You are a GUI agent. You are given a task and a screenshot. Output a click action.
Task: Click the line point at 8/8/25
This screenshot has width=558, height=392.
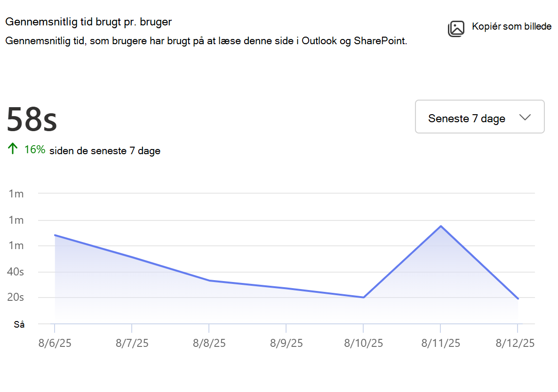(x=209, y=281)
